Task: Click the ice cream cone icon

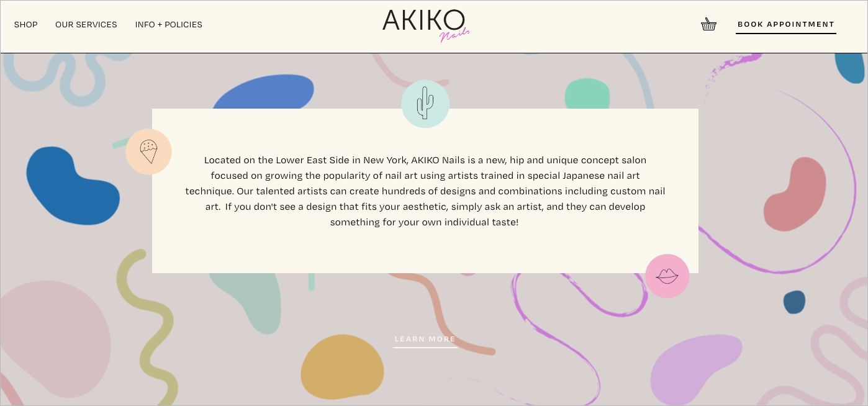Action: tap(148, 151)
